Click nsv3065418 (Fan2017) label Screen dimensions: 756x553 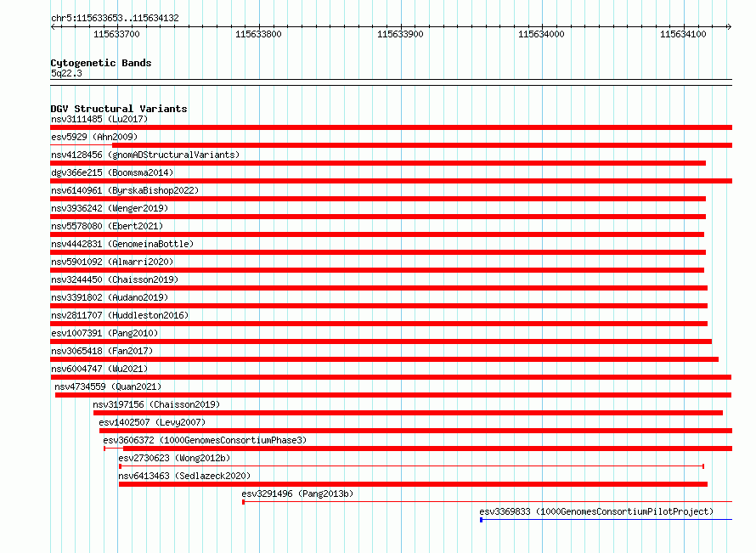102,351
